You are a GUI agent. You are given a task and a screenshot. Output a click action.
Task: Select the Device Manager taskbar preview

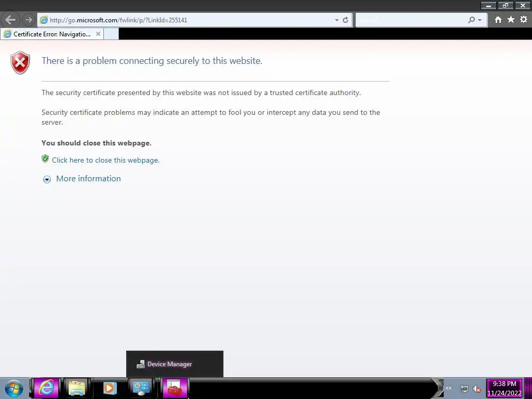tap(175, 364)
